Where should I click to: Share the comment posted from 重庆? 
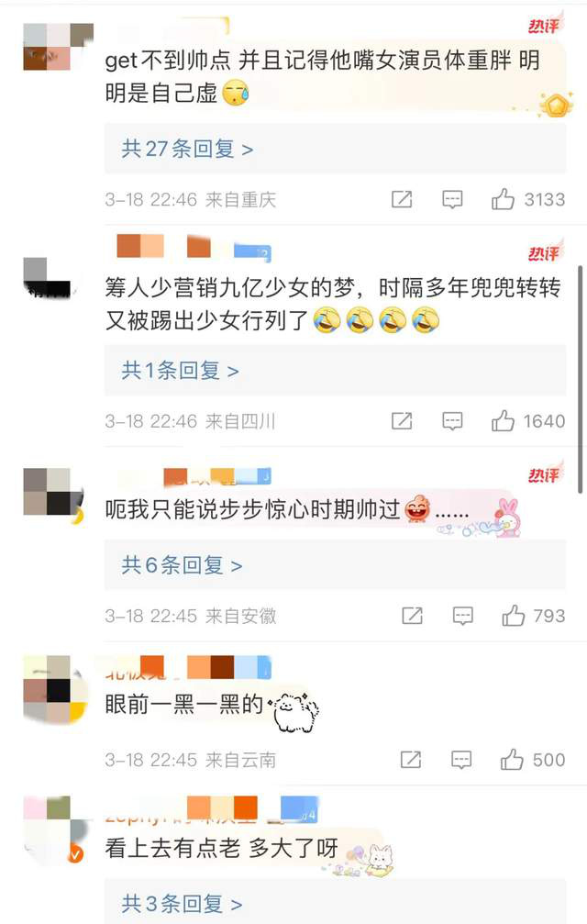[402, 199]
